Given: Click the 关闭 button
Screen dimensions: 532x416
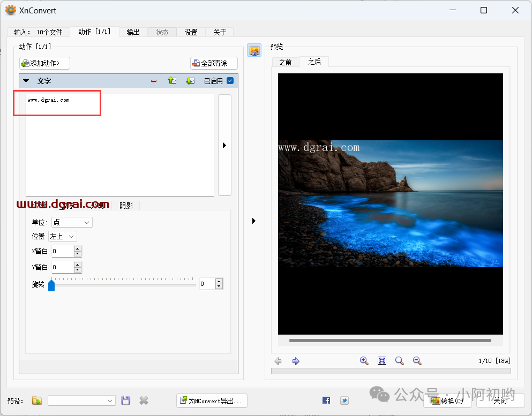Looking at the screenshot, I should coord(500,401).
